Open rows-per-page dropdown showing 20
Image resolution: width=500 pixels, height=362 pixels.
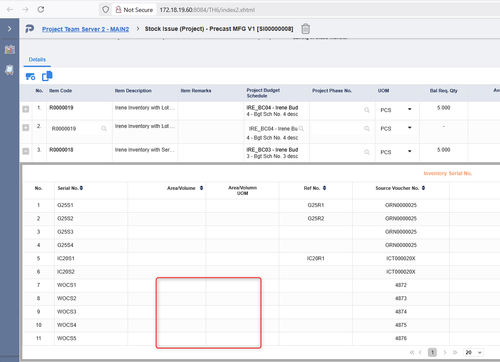473,352
